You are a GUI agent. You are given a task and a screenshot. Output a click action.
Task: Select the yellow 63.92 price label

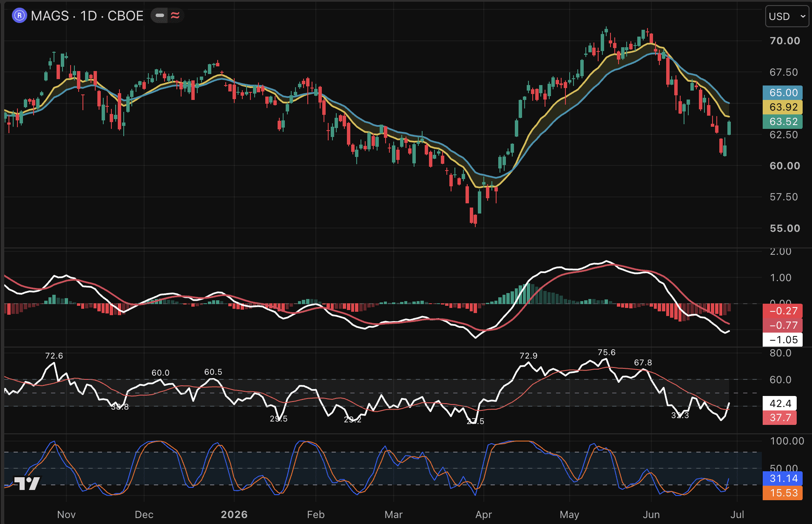point(783,107)
